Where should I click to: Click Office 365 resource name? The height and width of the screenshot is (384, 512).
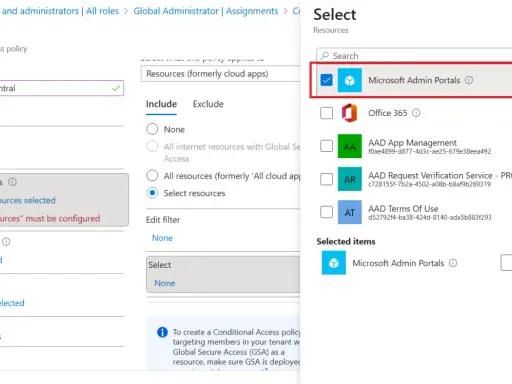point(388,113)
